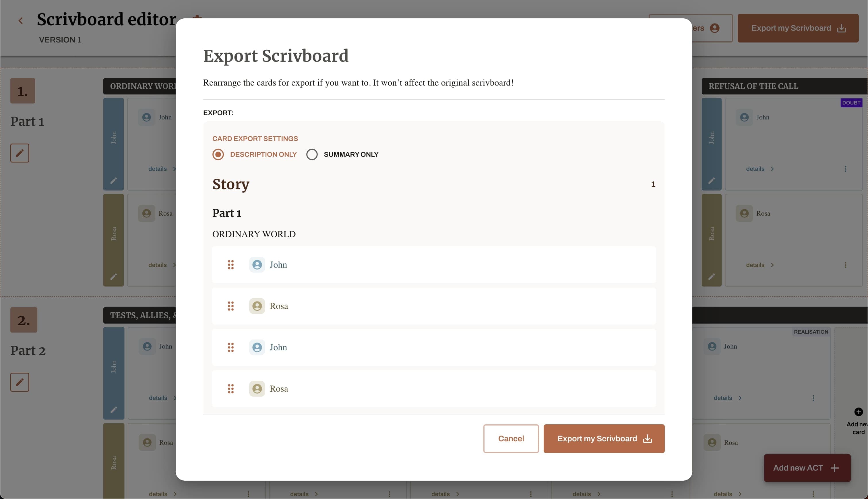Click John avatar on Refusal of the Call card

pyautogui.click(x=744, y=117)
